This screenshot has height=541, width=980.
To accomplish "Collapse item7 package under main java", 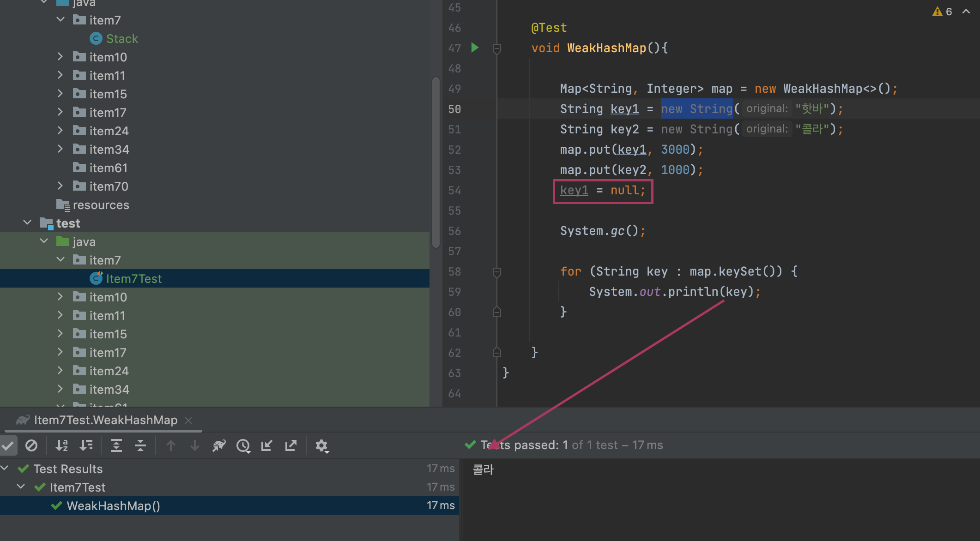I will coord(60,20).
